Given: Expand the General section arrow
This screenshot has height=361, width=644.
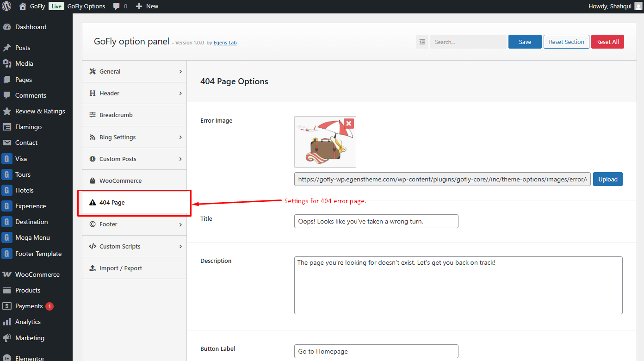Looking at the screenshot, I should [x=180, y=72].
